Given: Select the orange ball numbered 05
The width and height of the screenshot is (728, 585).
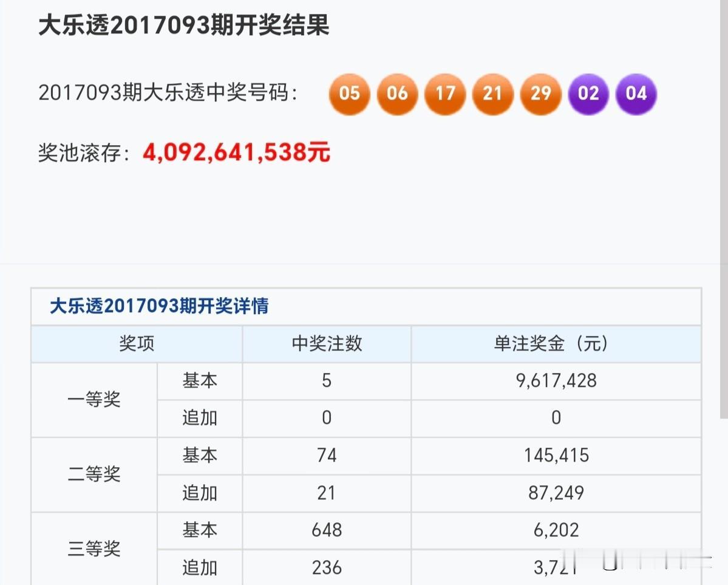Looking at the screenshot, I should 349,94.
